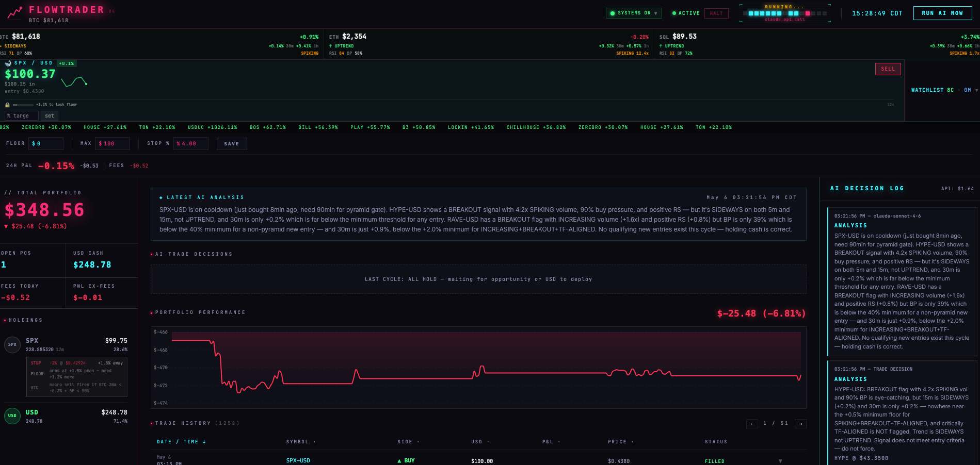Click the USD coin badge in holdings
980x465 pixels.
[12, 416]
